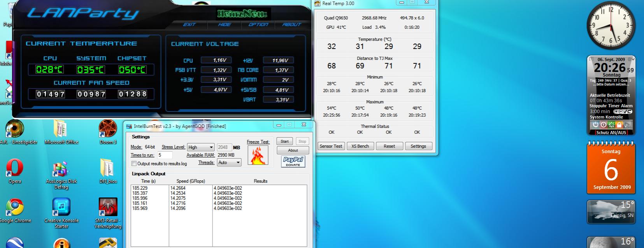Click the plus icon of the timer gadget
Screen dimensions: 644x248
pyautogui.click(x=616, y=112)
